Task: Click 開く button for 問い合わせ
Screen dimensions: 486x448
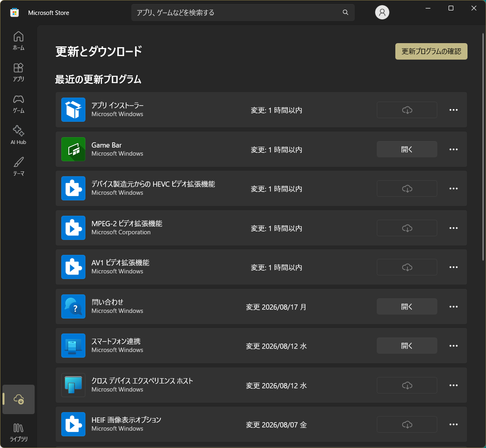Action: [x=407, y=306]
